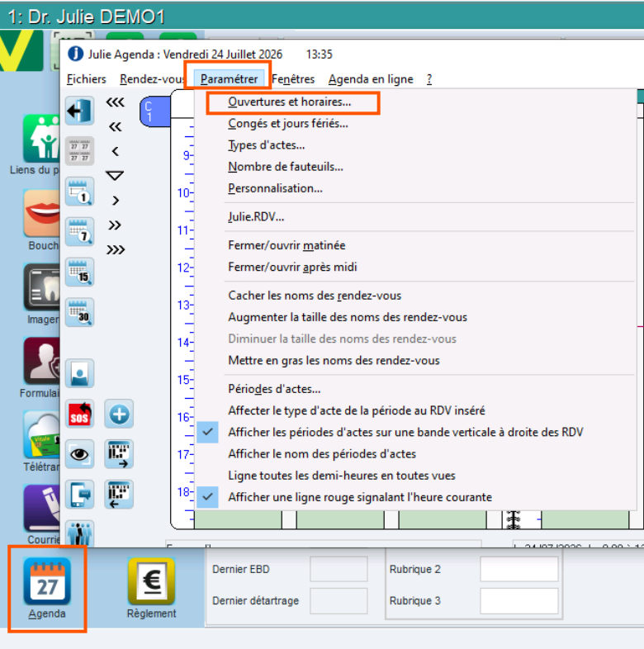This screenshot has width=644, height=649.
Task: Open the question mark help menu
Action: click(429, 78)
